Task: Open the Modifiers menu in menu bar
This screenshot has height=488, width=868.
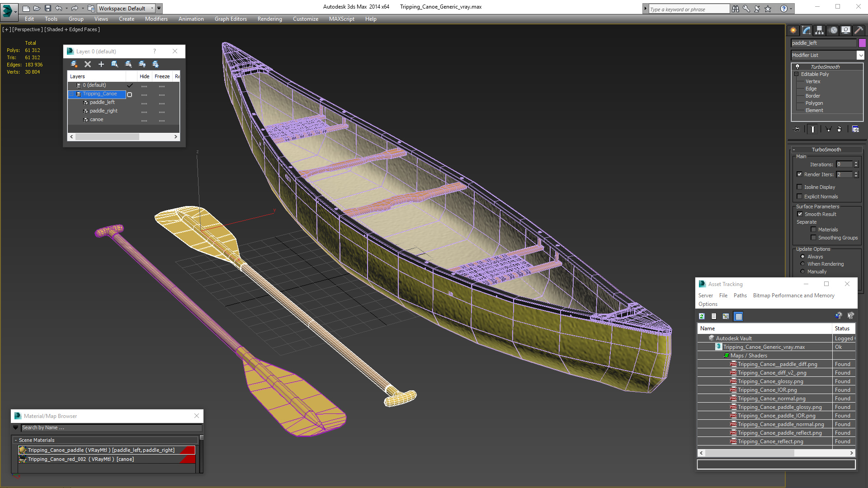Action: coord(156,19)
